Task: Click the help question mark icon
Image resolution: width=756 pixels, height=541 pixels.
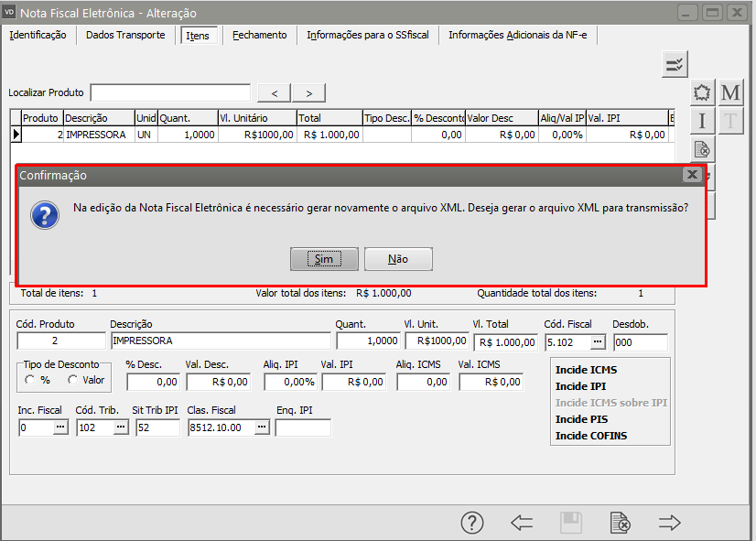Action: coord(471,523)
